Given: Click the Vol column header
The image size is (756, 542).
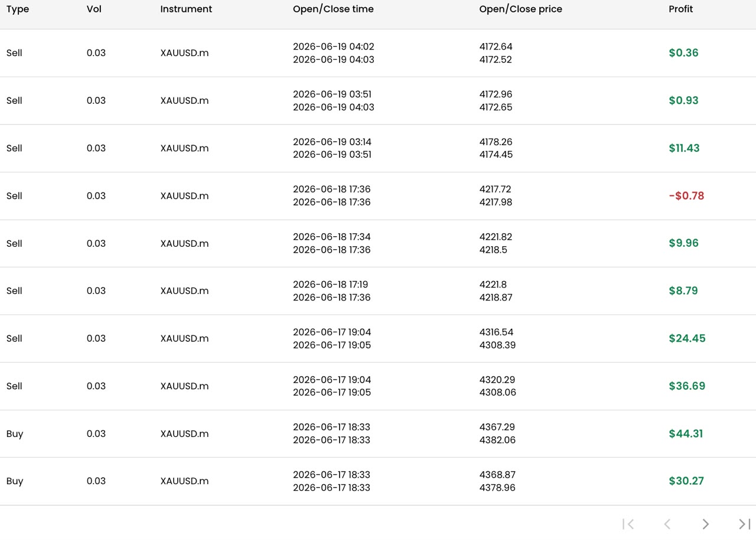Looking at the screenshot, I should coord(94,9).
